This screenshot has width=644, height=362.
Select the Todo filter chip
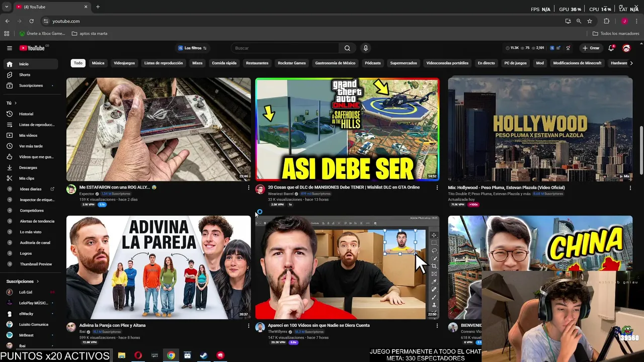click(x=78, y=63)
